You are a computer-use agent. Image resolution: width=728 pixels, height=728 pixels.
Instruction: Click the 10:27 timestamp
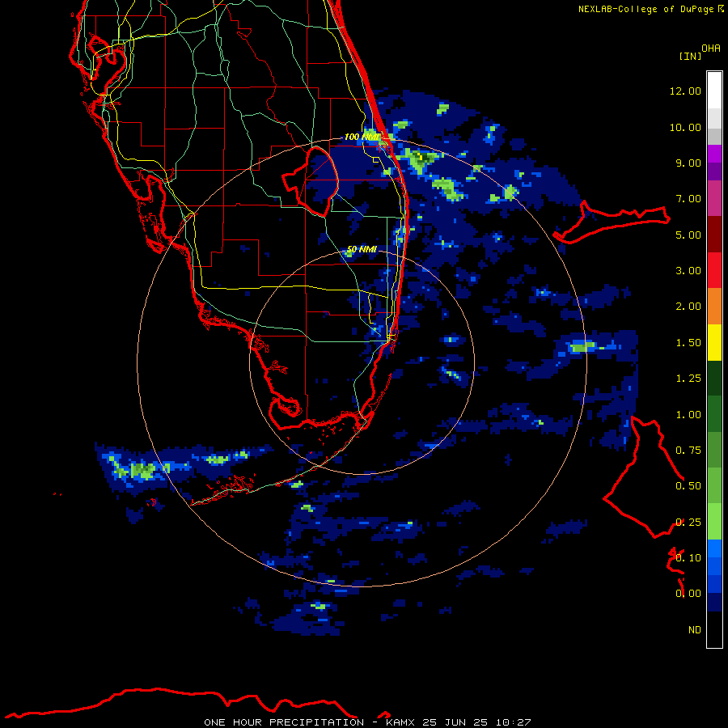point(513,722)
